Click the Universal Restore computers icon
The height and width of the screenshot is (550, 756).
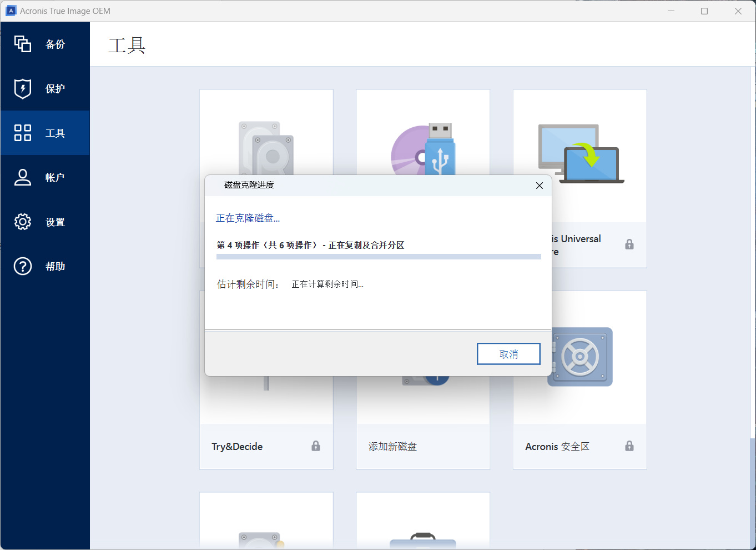click(x=581, y=154)
